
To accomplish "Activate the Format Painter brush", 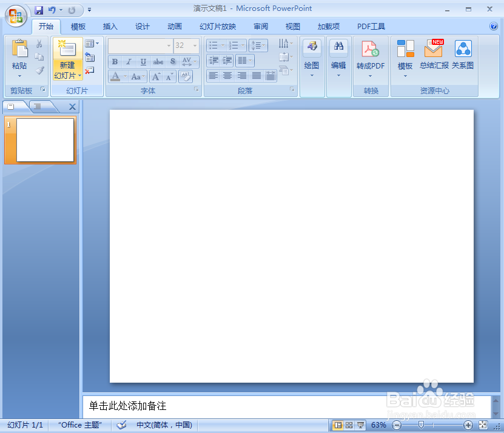I will 39,70.
